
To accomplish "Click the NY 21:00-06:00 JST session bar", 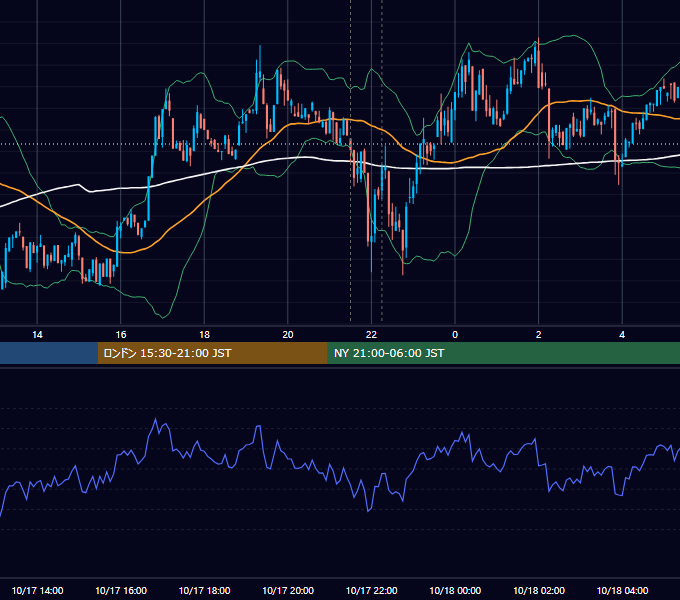I will pyautogui.click(x=503, y=353).
